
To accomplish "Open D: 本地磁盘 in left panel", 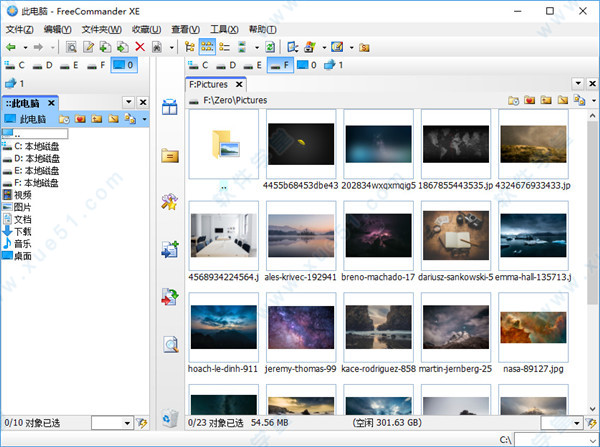I will (x=36, y=158).
